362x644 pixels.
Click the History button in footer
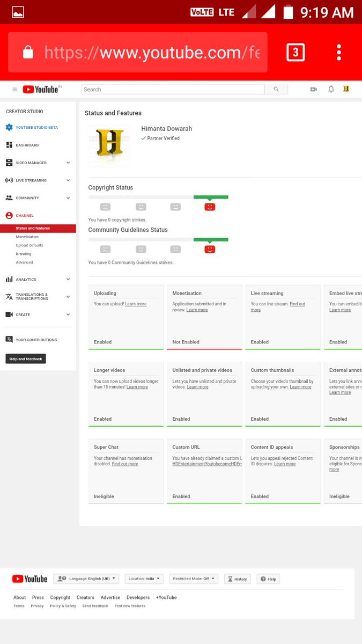[237, 579]
